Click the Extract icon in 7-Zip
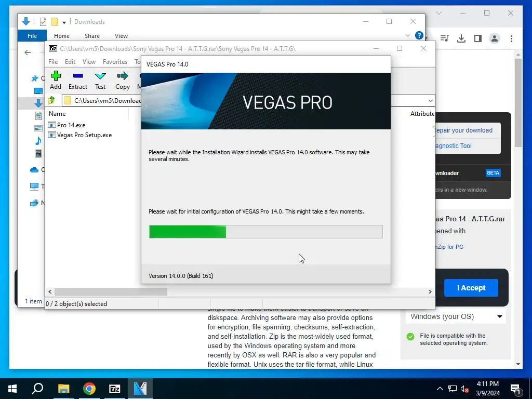 (78, 81)
